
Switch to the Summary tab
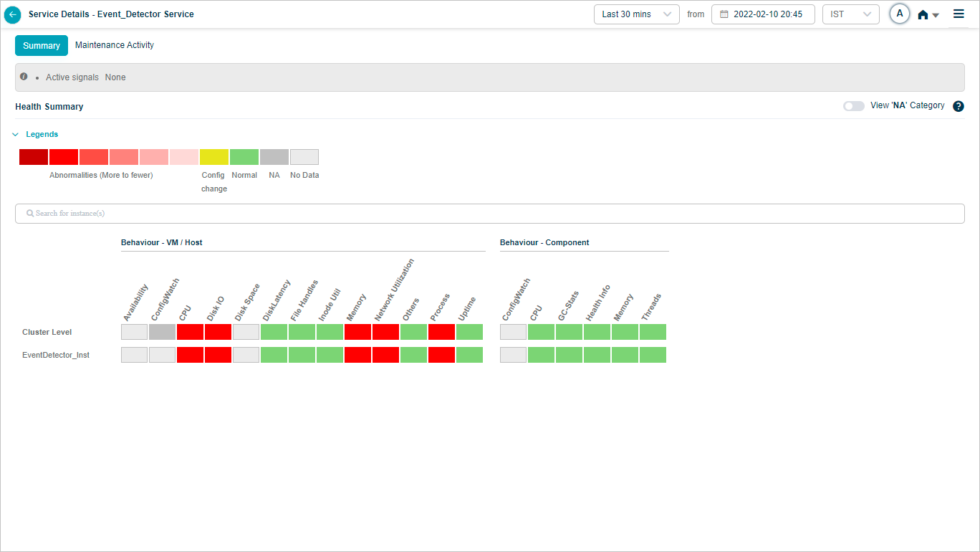pyautogui.click(x=42, y=46)
